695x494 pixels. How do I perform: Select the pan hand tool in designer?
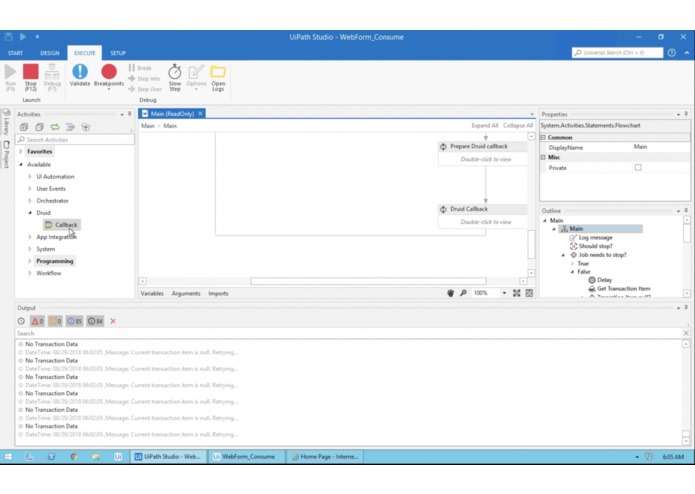[x=450, y=293]
